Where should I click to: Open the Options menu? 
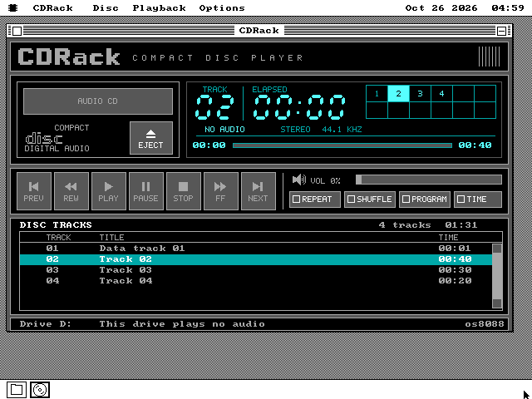pos(222,7)
